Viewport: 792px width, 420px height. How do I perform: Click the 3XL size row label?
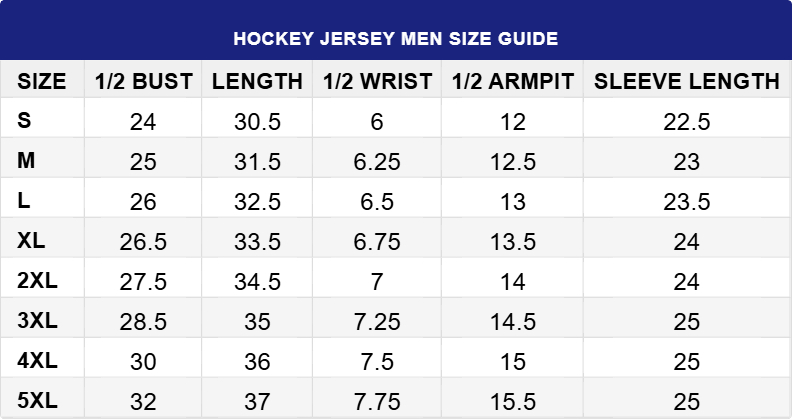click(38, 321)
